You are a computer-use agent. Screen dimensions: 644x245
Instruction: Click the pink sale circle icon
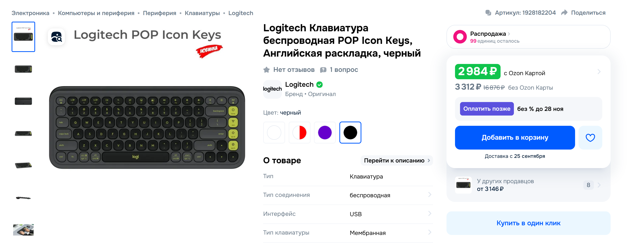point(460,37)
